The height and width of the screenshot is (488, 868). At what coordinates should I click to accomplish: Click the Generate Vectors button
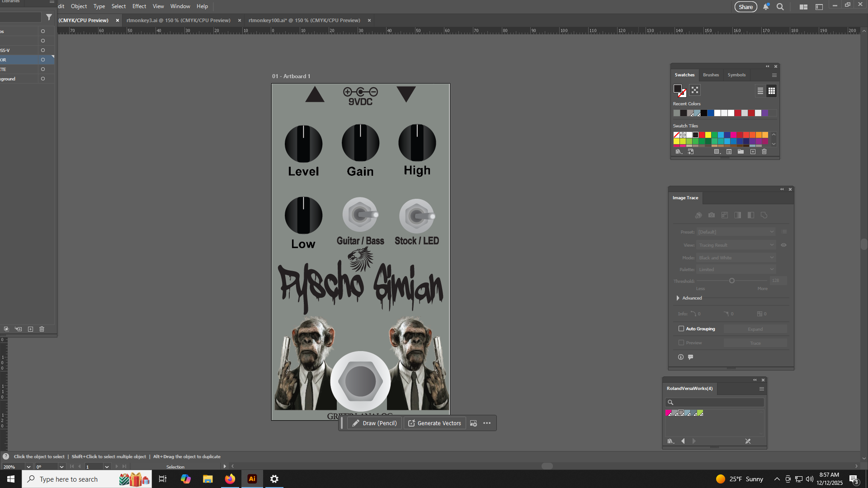click(x=434, y=423)
